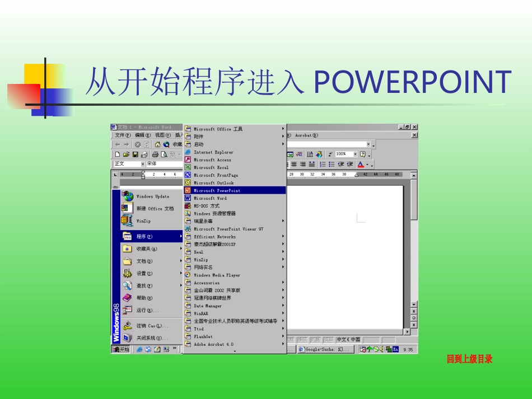The width and height of the screenshot is (532, 399).
Task: Click 注销 Cao(L)... log off entry
Action: [152, 326]
